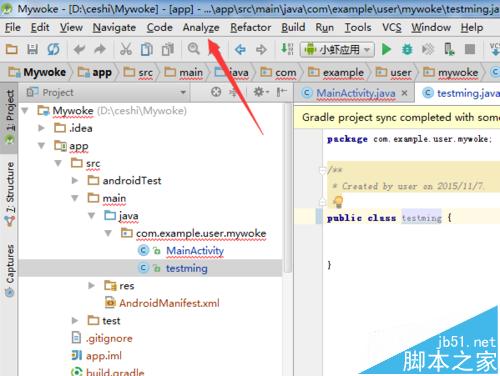Collapse the main folder node
500x376 pixels.
coord(75,198)
